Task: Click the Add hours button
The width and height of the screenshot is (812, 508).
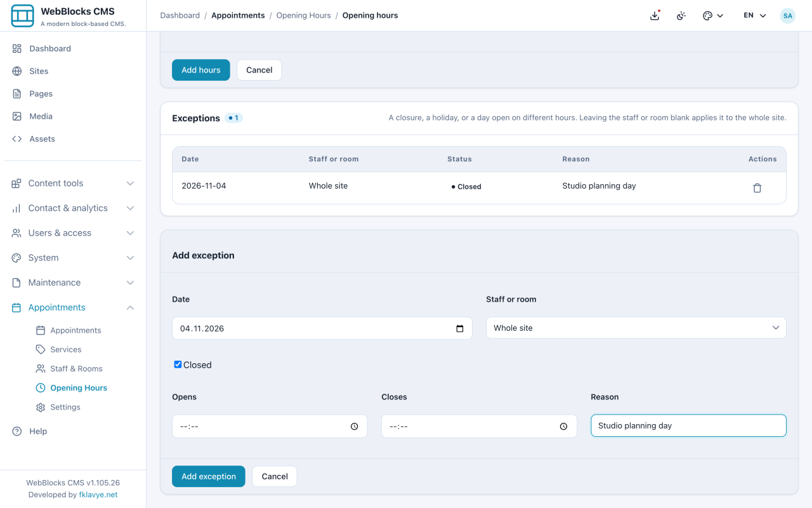Action: click(200, 70)
